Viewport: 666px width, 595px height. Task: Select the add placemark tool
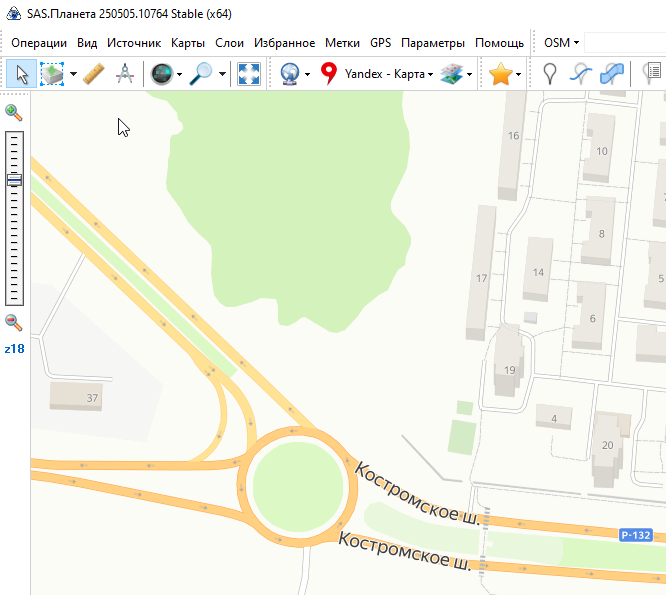(x=549, y=74)
